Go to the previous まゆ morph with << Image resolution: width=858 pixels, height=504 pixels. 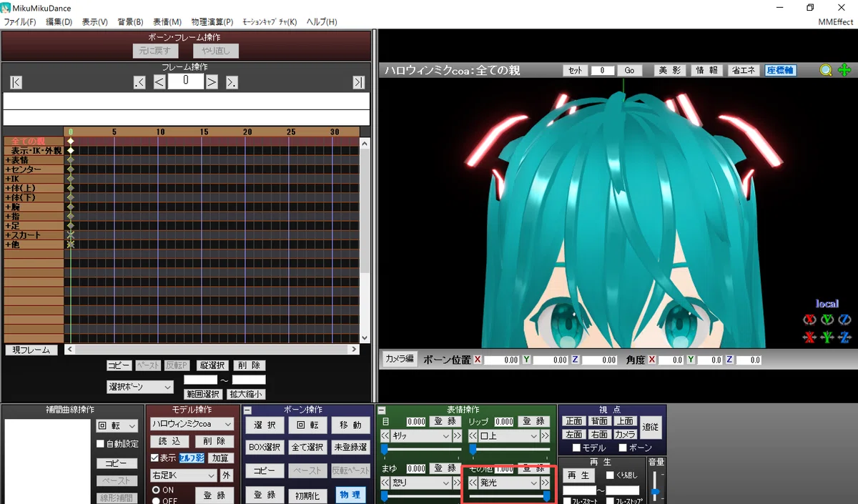385,483
